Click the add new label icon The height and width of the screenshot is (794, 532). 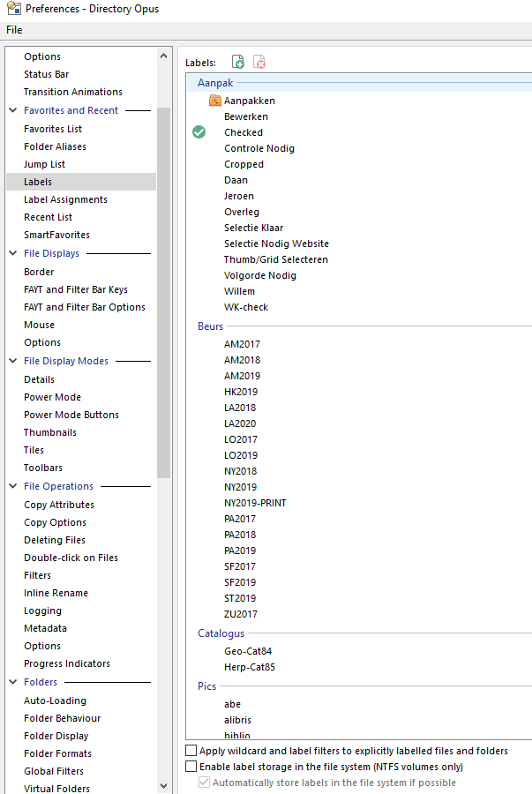tap(238, 62)
